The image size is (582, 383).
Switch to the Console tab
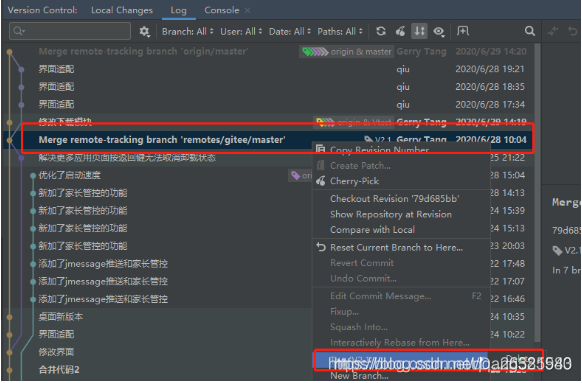pyautogui.click(x=222, y=10)
